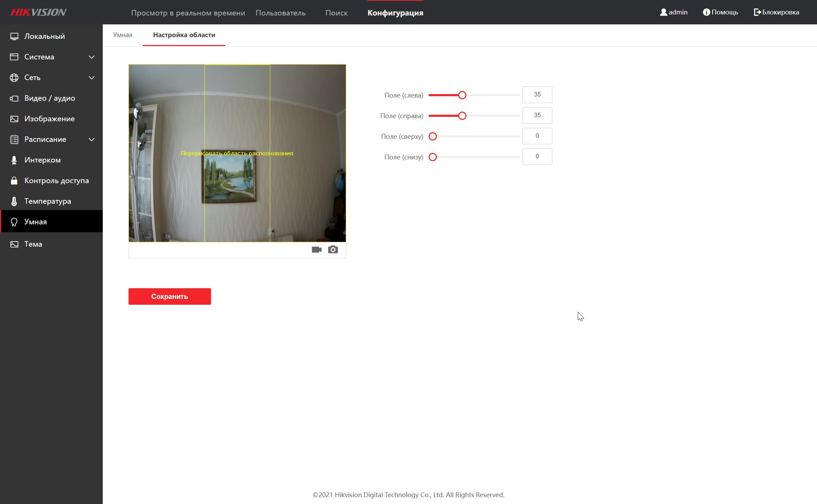Open the Поиск top menu
Image resolution: width=817 pixels, height=504 pixels.
pos(336,13)
